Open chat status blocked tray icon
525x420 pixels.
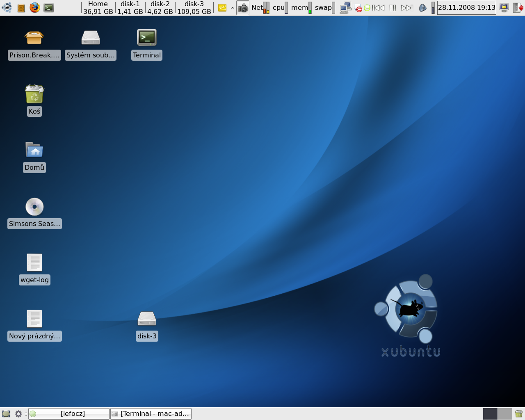(x=358, y=8)
